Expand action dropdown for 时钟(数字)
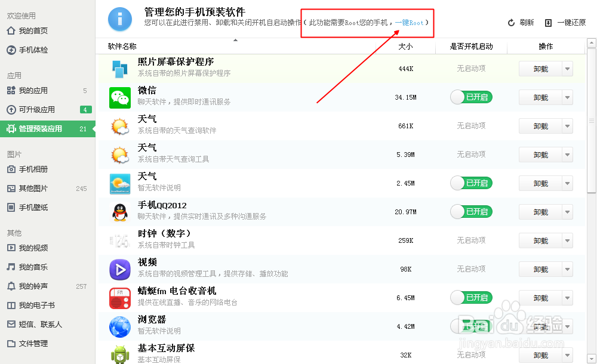 coord(567,240)
